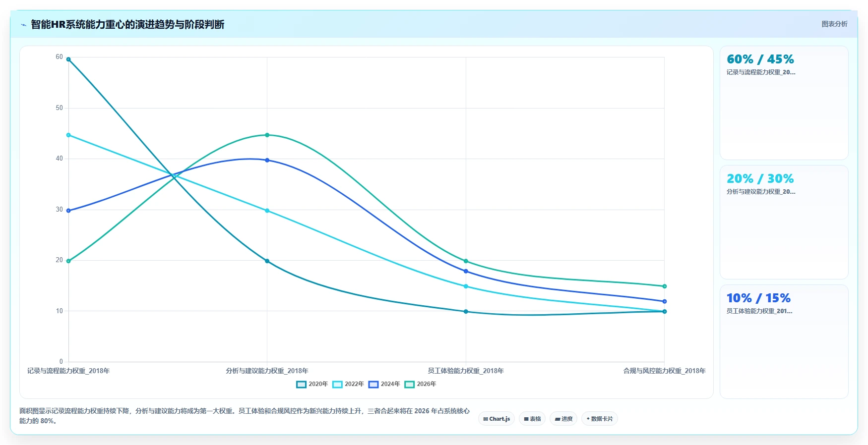Expand the 20% / 30% data card
Image resolution: width=868 pixels, height=445 pixels.
tap(784, 222)
